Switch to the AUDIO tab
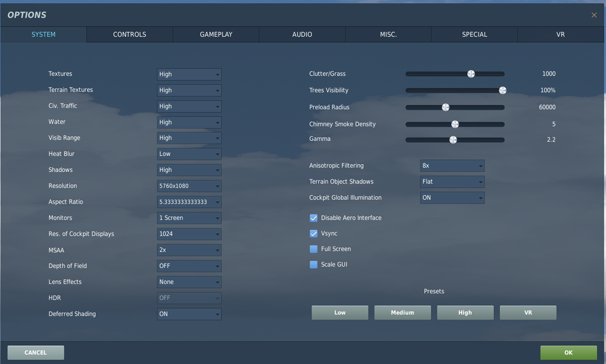This screenshot has width=606, height=364. pyautogui.click(x=302, y=35)
